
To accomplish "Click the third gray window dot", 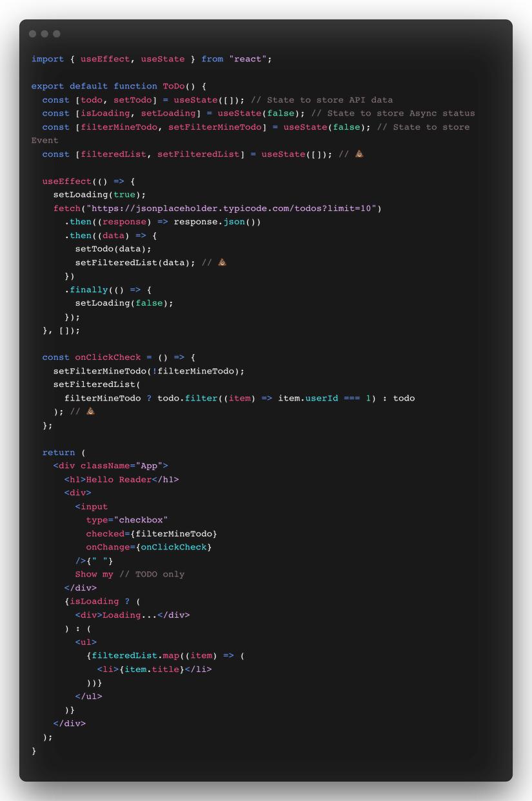I will pos(57,34).
